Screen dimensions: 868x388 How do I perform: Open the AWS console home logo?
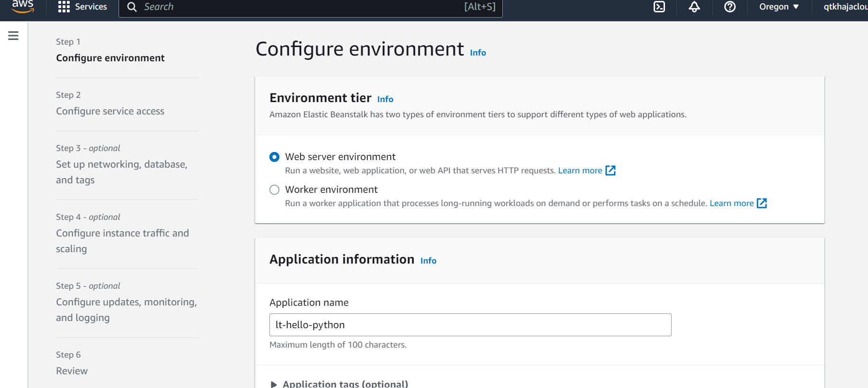23,7
